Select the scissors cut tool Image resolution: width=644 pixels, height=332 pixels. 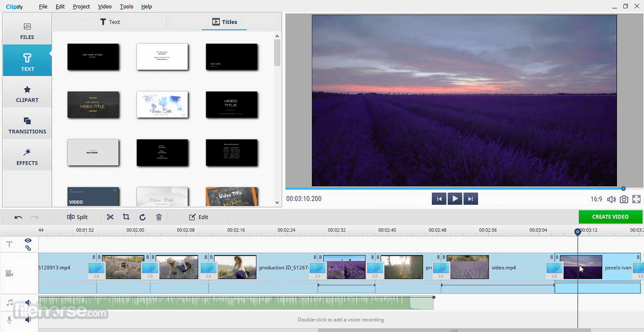click(110, 217)
